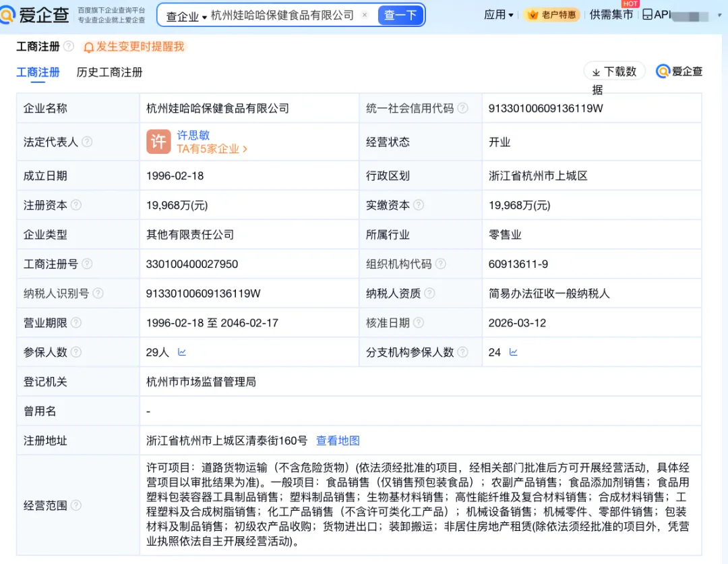Open the 查企业 search type dropdown
Viewport: 728px width, 564px height.
(x=186, y=16)
